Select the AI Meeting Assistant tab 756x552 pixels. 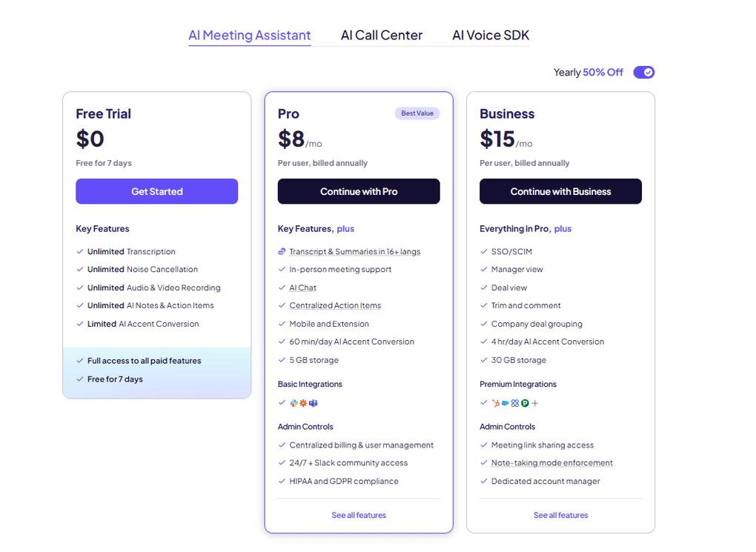pos(249,35)
